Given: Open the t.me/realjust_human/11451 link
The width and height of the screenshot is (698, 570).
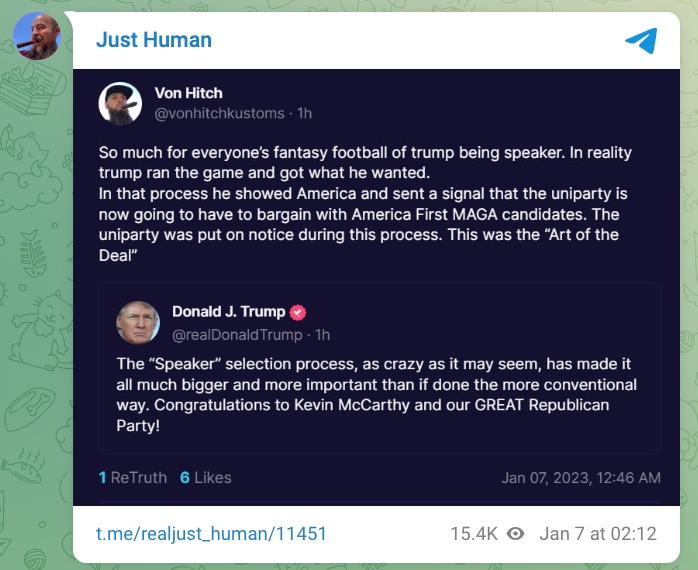Looking at the screenshot, I should click(211, 534).
